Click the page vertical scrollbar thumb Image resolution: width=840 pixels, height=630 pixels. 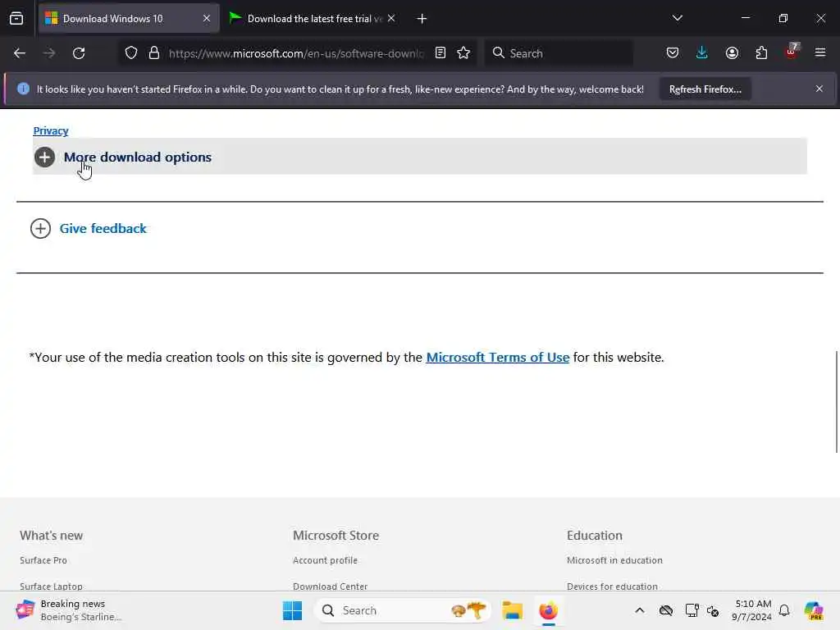[x=836, y=402]
